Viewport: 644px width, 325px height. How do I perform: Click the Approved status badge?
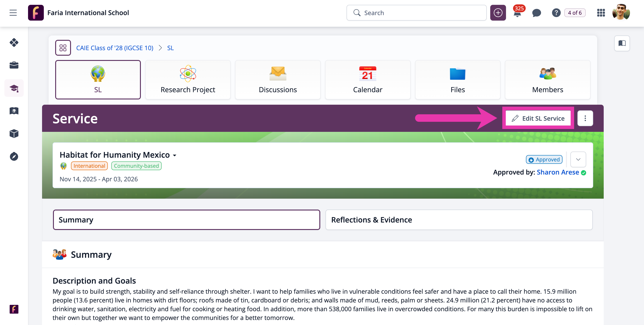click(x=544, y=159)
